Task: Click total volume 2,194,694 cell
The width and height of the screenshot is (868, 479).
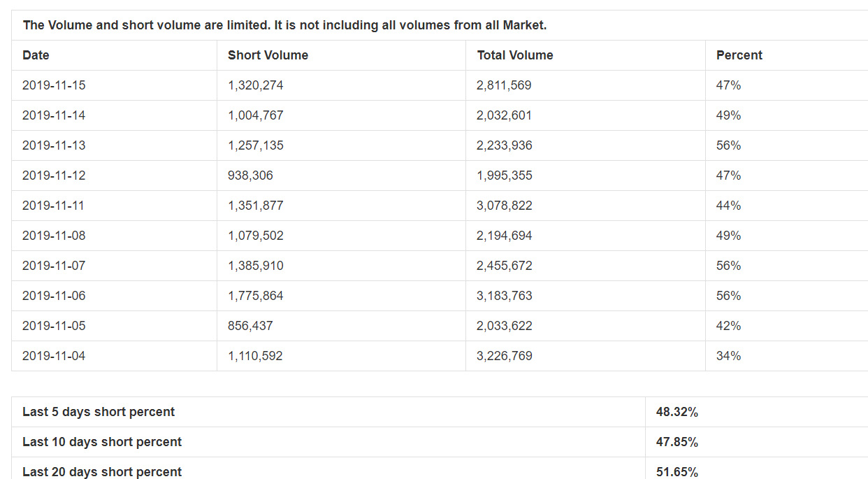Action: pyautogui.click(x=505, y=236)
